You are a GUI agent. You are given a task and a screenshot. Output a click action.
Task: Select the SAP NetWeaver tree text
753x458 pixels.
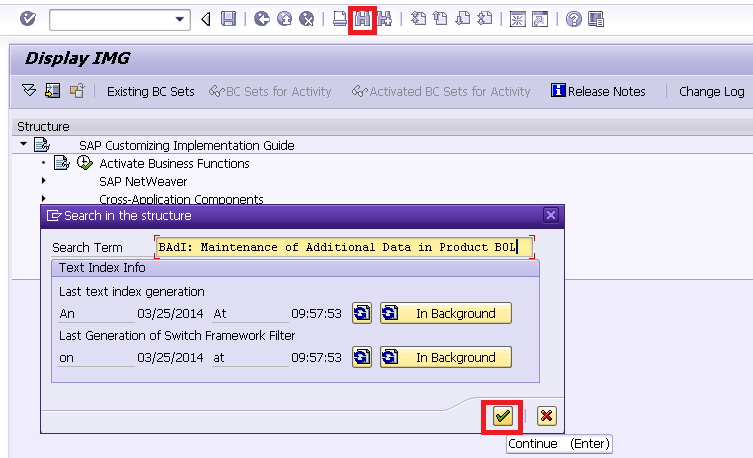(x=143, y=181)
